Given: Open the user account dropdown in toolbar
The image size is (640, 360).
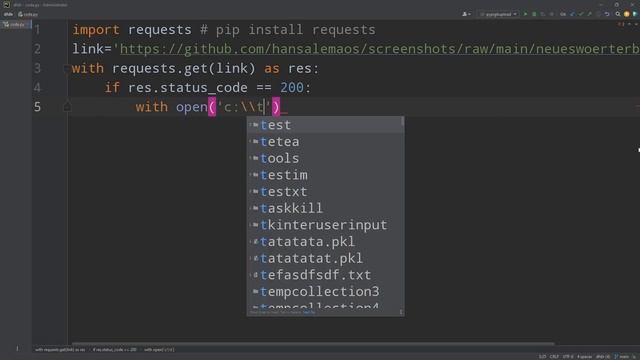Looking at the screenshot, I should click(x=466, y=14).
